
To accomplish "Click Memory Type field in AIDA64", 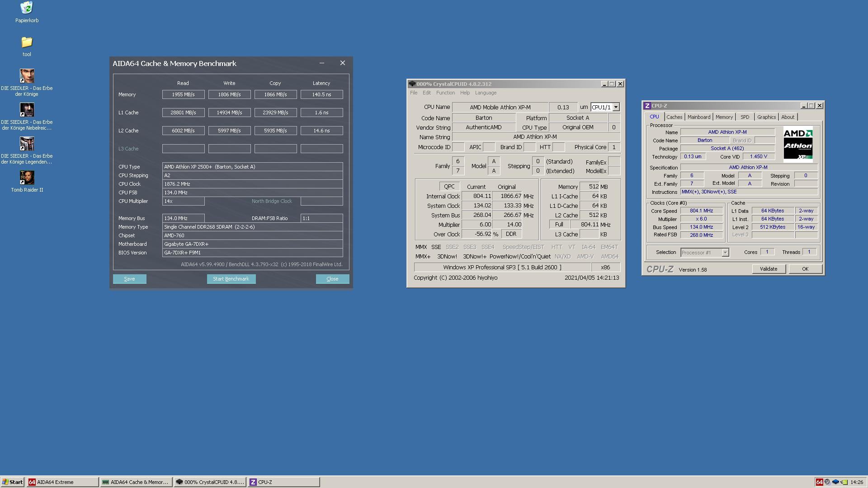I will (x=252, y=227).
